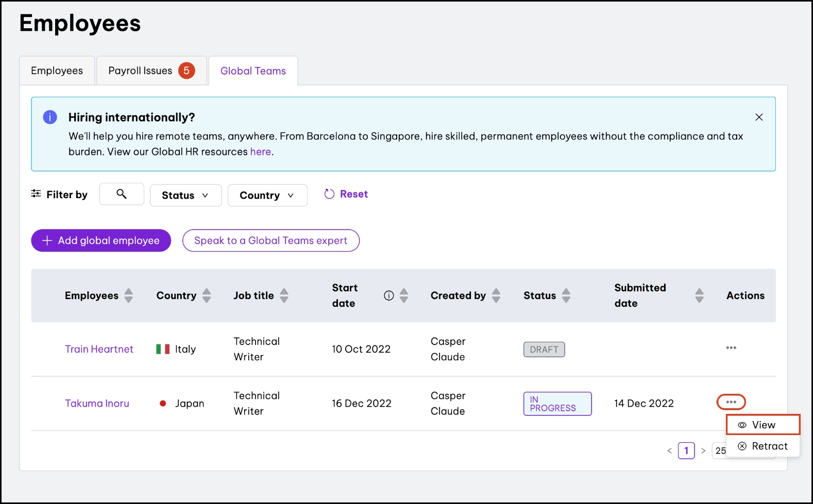Choose Retract in the actions menu
Image resolution: width=813 pixels, height=504 pixels.
(x=763, y=446)
